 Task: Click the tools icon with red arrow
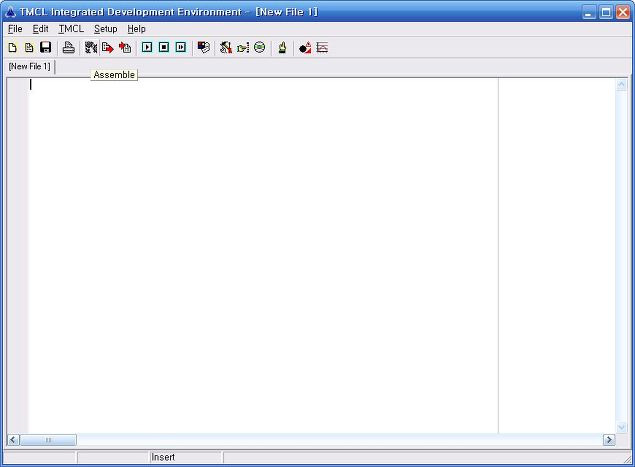pos(226,48)
